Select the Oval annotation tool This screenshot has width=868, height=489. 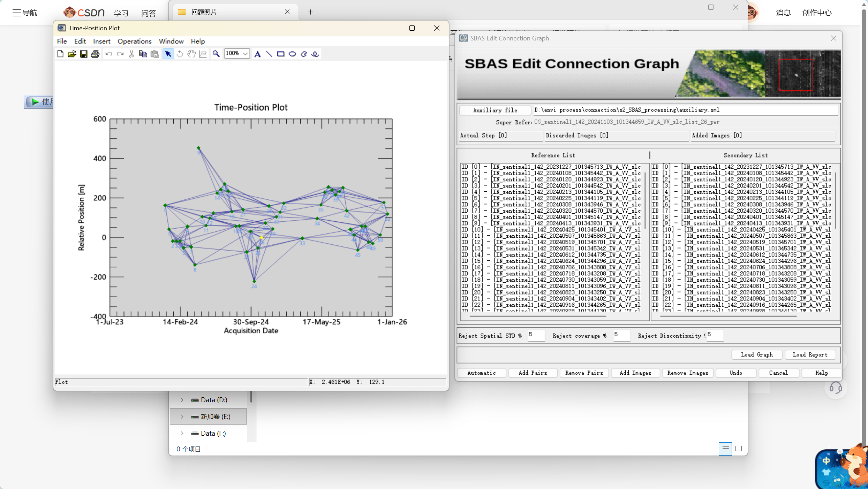(292, 54)
